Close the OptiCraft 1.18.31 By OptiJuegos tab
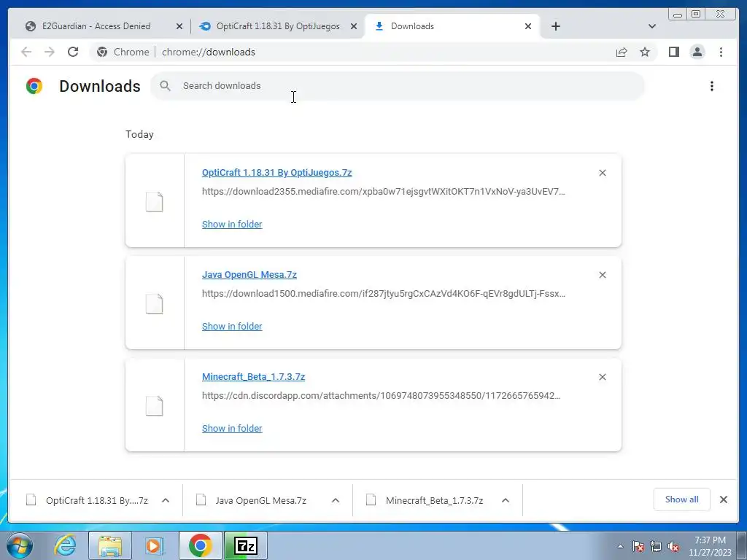747x560 pixels. point(354,27)
